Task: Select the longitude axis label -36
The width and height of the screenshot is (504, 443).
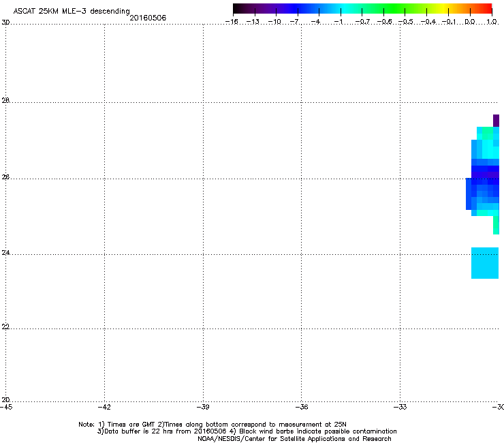Action: click(x=302, y=407)
